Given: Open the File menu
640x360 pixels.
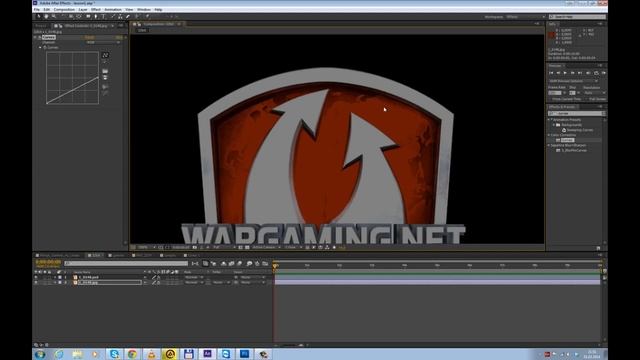Looking at the screenshot, I should [x=37, y=9].
